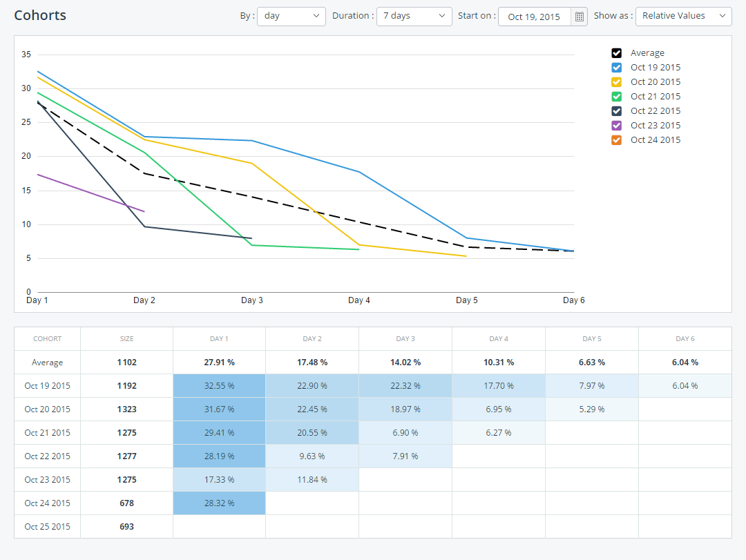Click the Cohorts page title
The image size is (746, 560).
click(39, 15)
